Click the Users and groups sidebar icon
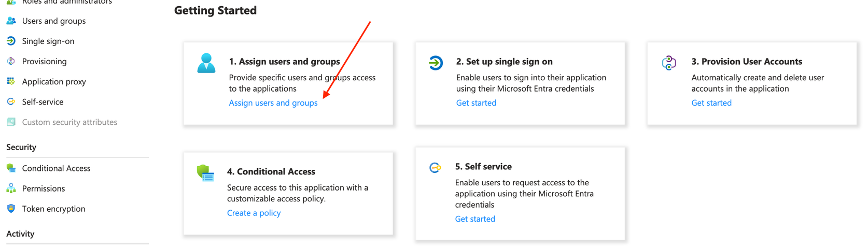This screenshot has height=248, width=868. click(x=11, y=21)
